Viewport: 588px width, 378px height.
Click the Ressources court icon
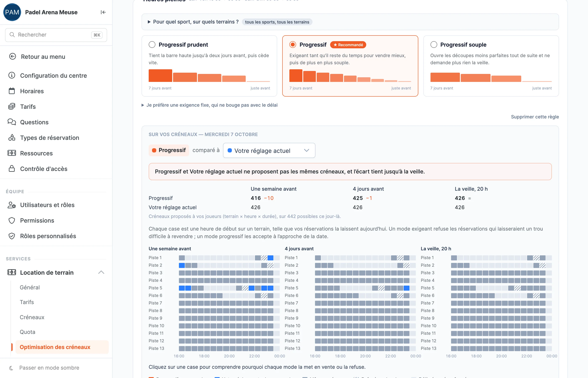12,153
